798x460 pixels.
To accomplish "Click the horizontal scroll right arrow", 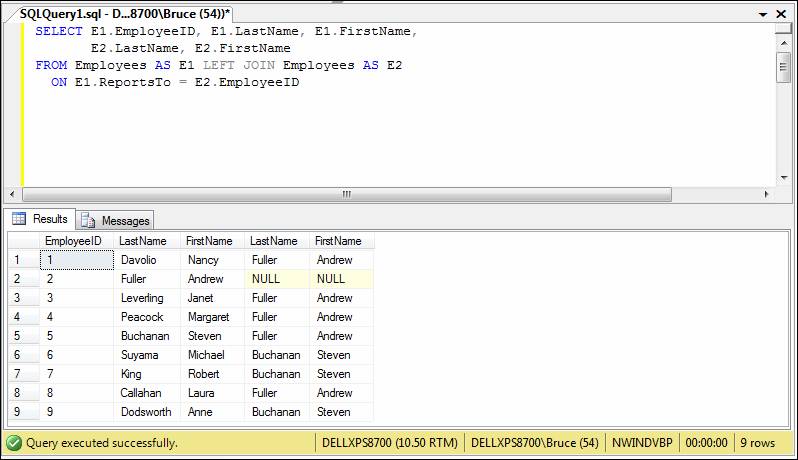I will click(x=766, y=193).
